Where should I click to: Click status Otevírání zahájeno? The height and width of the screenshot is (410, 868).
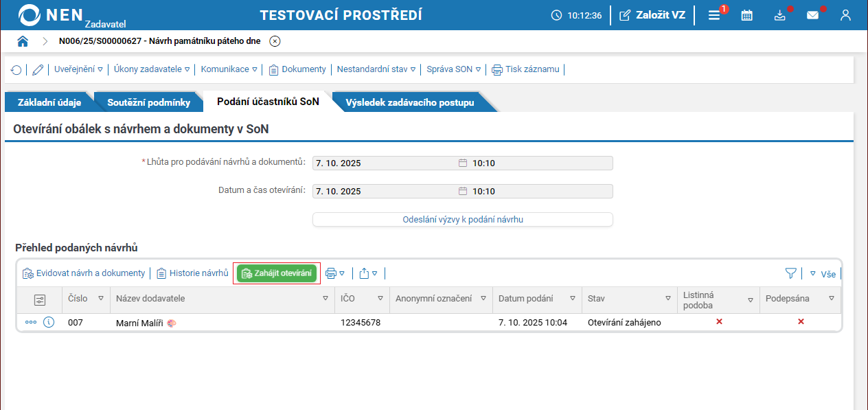[x=624, y=323]
